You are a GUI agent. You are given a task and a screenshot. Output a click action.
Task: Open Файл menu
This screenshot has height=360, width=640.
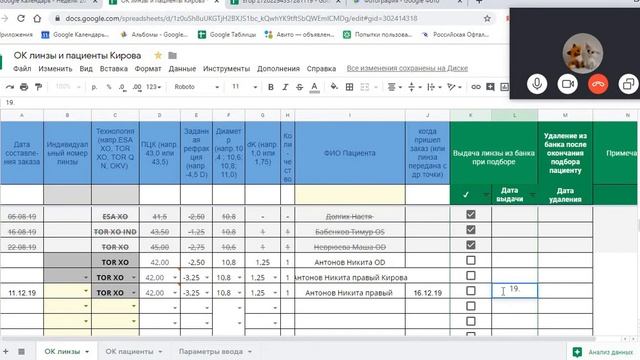[x=22, y=69]
